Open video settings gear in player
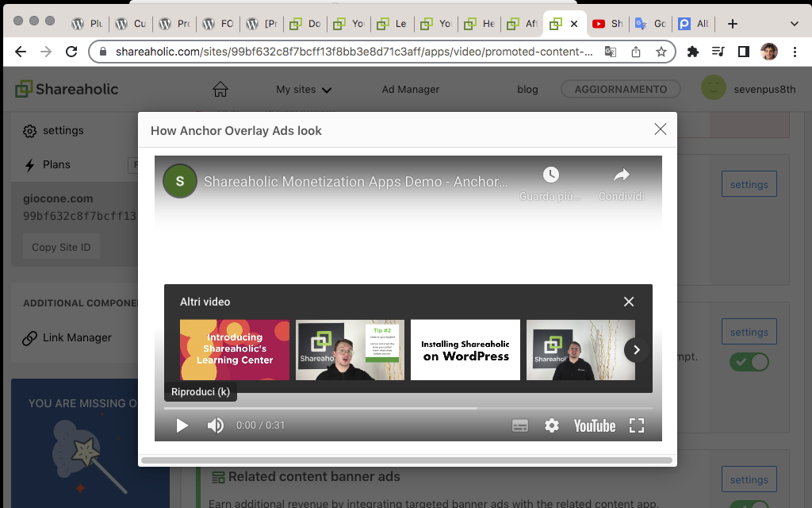 (552, 425)
